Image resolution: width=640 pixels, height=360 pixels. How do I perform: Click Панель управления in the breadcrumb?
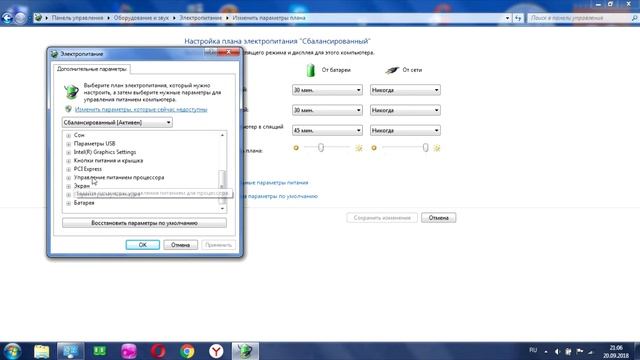click(77, 18)
